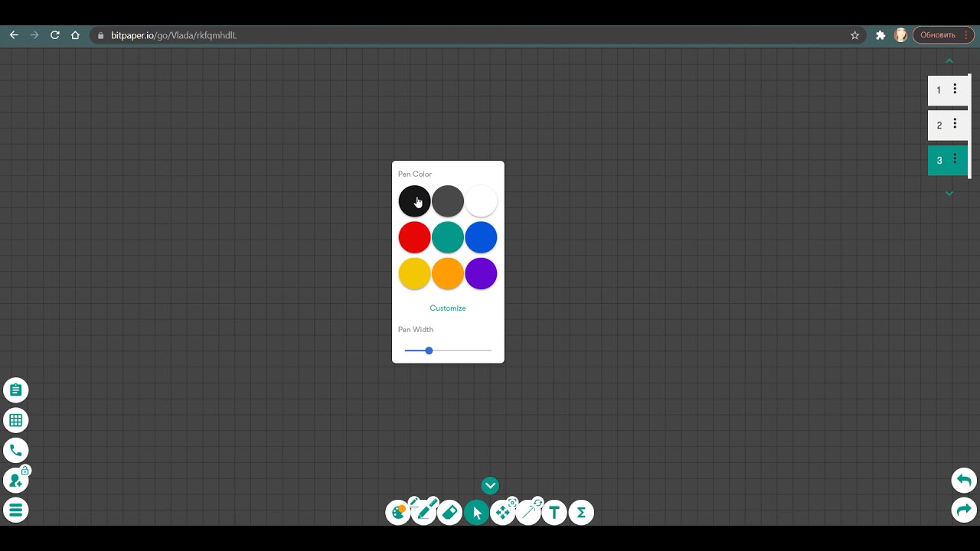Select the text tool

554,513
